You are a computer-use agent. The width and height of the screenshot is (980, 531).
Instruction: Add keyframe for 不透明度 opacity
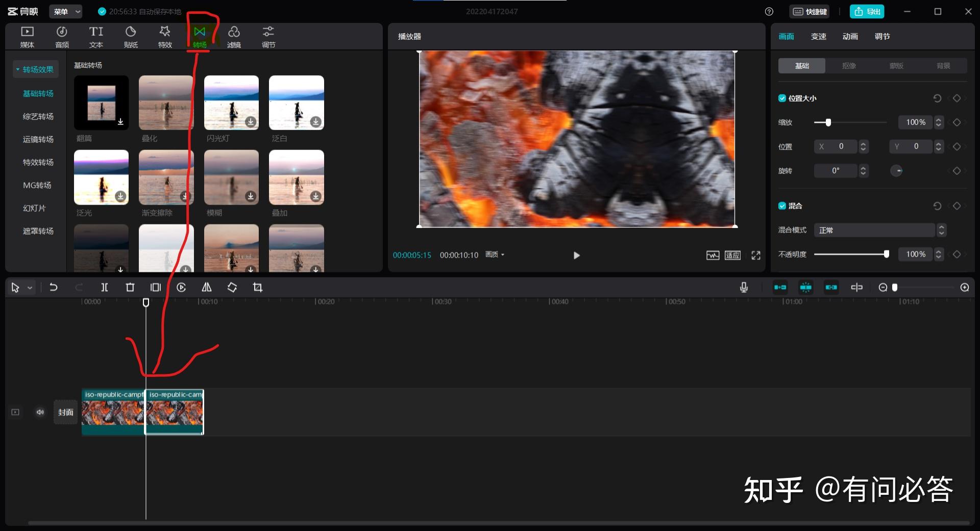[957, 254]
